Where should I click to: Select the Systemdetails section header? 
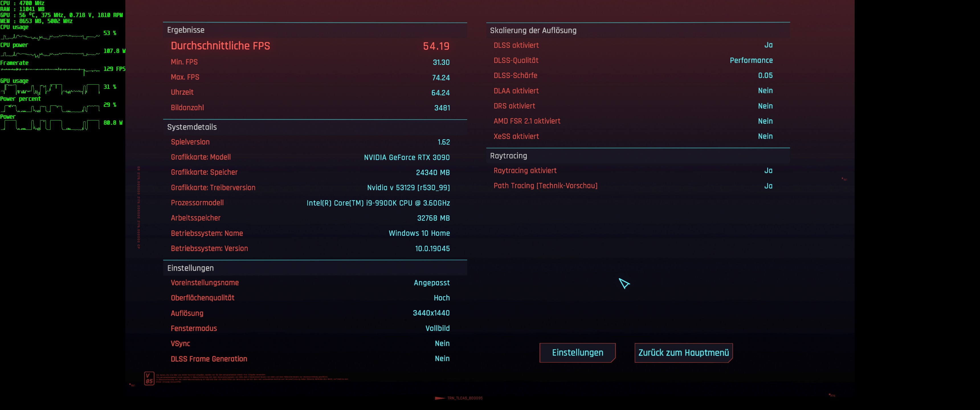click(192, 127)
